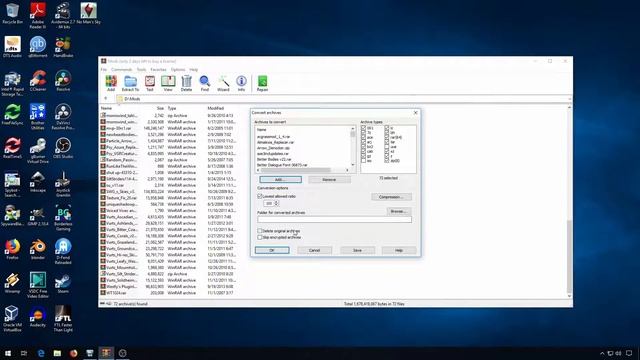
Task: Open the Wizard wand toolbar icon
Action: 223,83
